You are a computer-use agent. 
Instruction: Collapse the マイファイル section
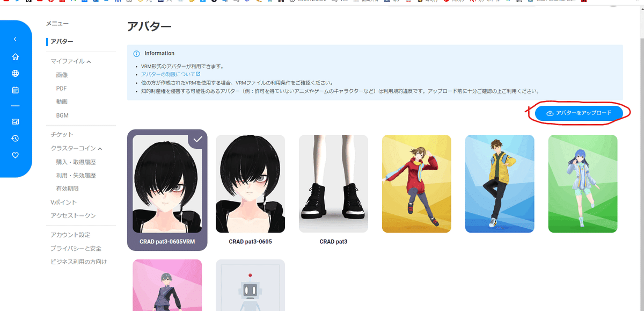[89, 62]
